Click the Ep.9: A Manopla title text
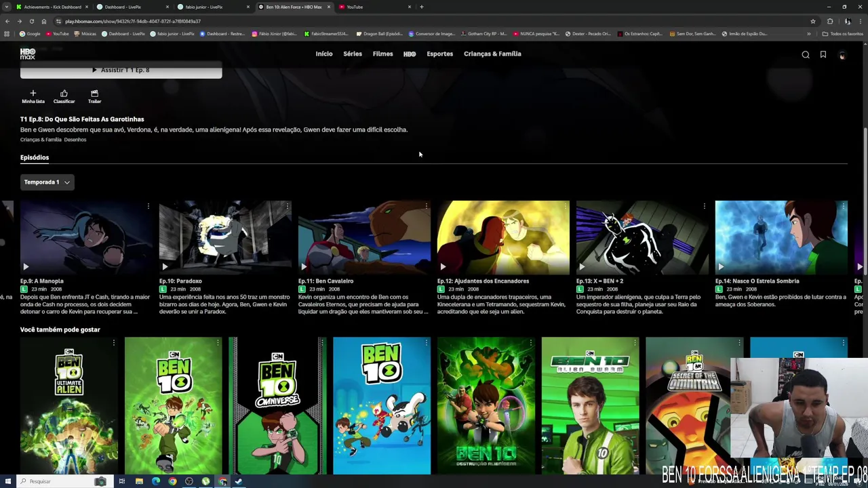 pyautogui.click(x=42, y=281)
